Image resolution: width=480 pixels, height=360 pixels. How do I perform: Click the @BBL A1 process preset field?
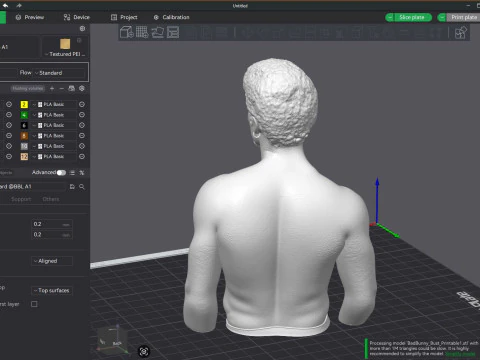(x=33, y=187)
